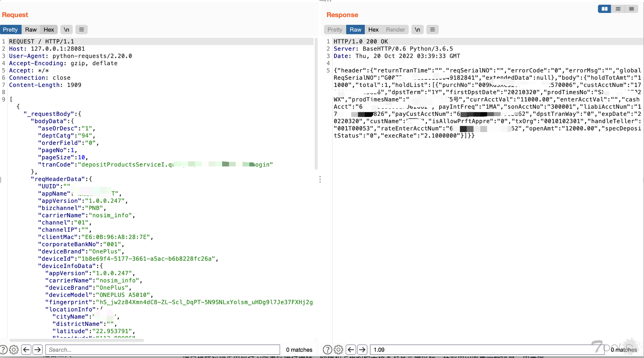Switch Request view to Raw tab
Viewport: 644px width, 358px height.
[x=31, y=30]
